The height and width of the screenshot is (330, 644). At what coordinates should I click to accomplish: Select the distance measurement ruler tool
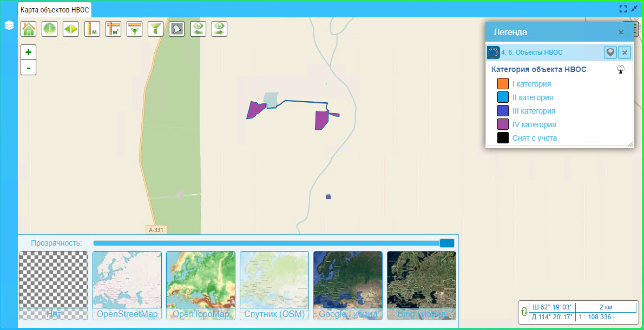pos(92,29)
